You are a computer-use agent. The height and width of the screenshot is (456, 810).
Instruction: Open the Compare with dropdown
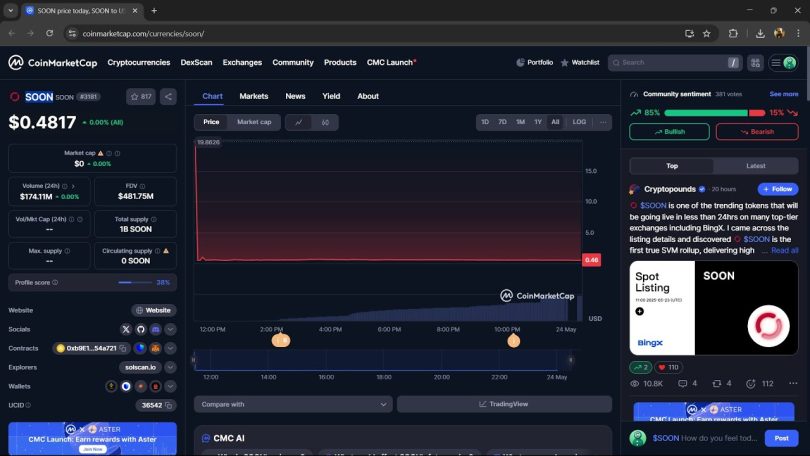(x=293, y=404)
